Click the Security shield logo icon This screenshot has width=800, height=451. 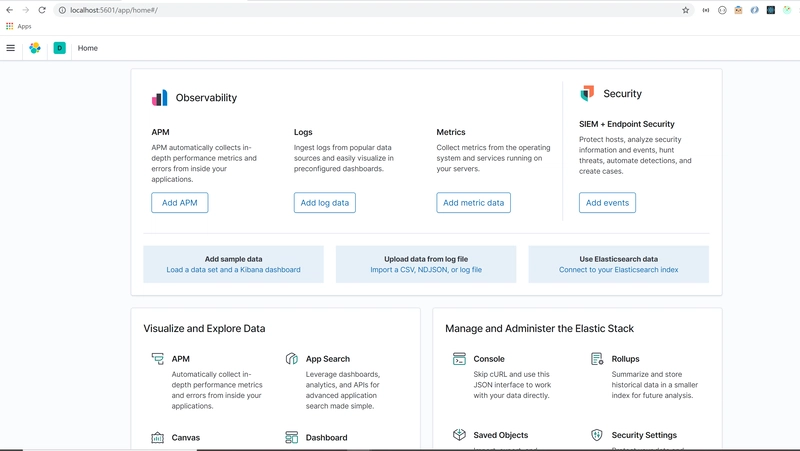587,93
